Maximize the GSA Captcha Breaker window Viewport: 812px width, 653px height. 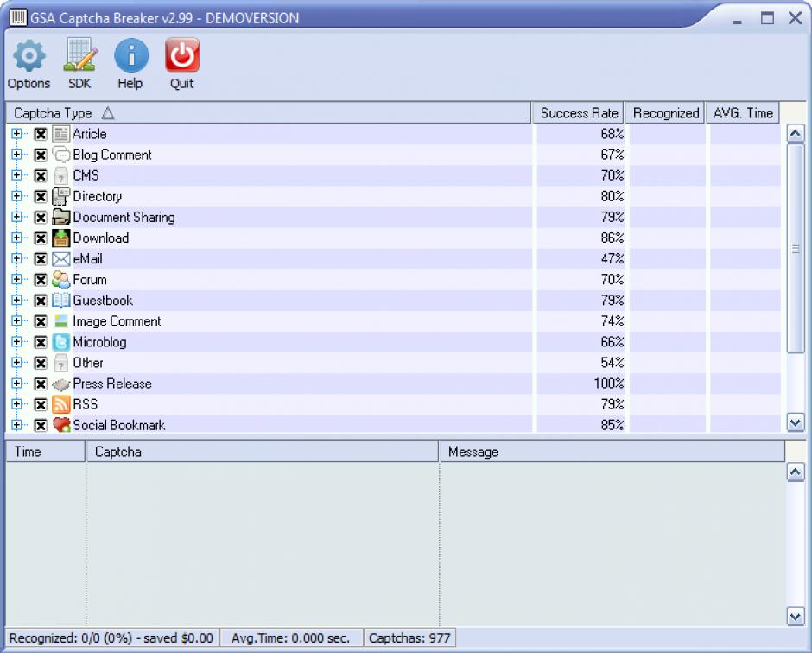click(x=767, y=18)
